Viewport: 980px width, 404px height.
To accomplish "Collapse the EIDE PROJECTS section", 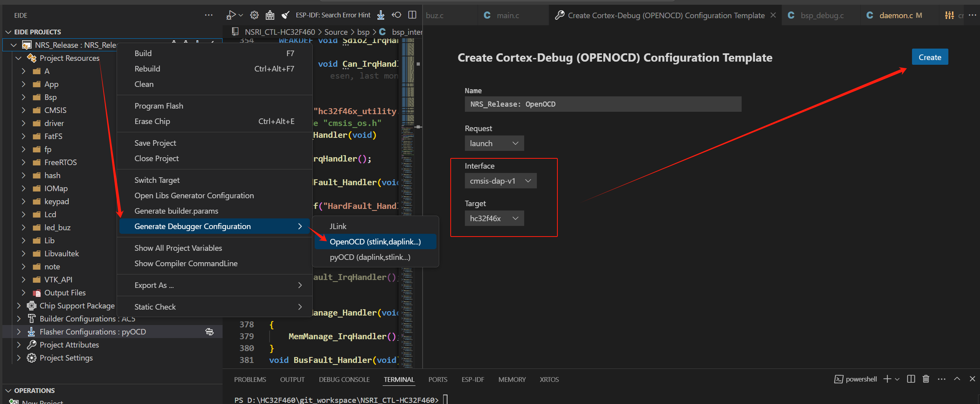I will (8, 32).
